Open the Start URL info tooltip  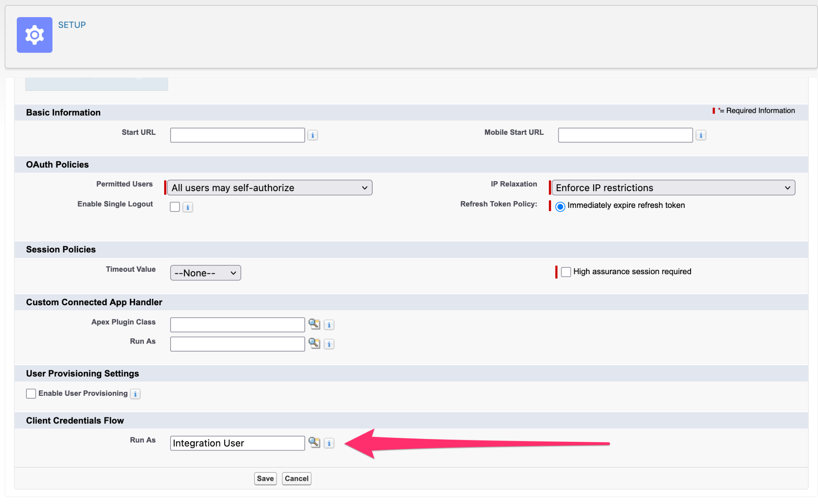tap(312, 135)
